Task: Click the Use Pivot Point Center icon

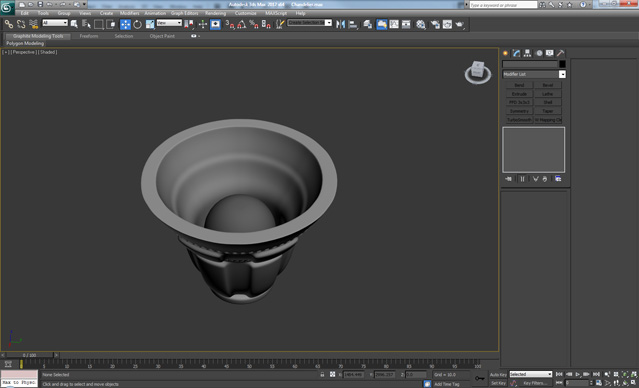Action: pos(189,24)
